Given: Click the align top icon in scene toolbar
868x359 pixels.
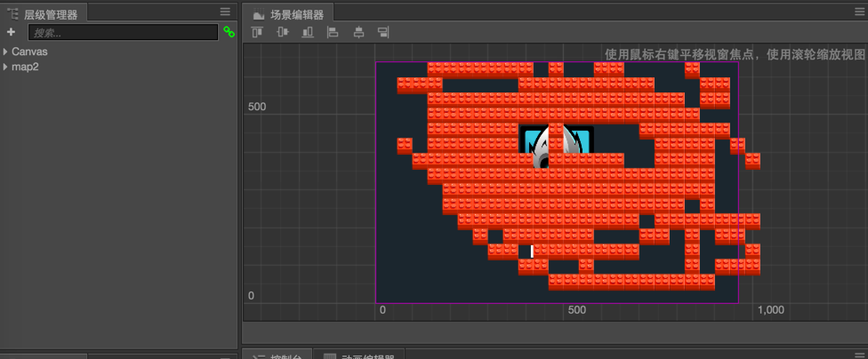Looking at the screenshot, I should 257,33.
